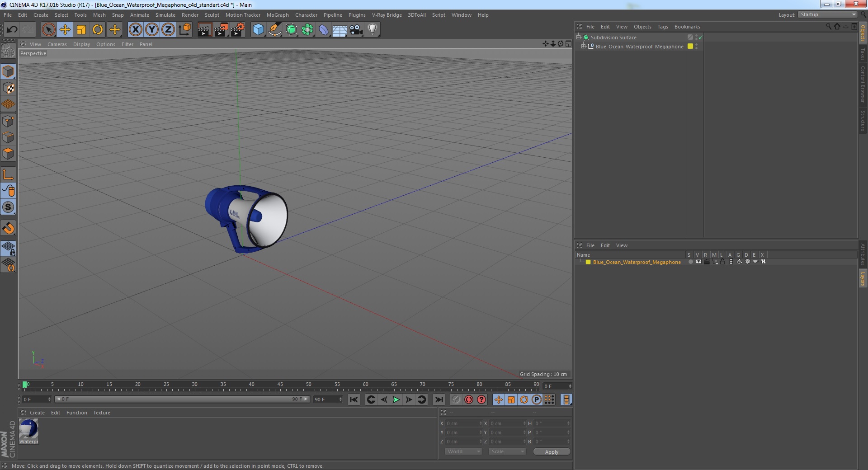This screenshot has height=470, width=868.
Task: Toggle Subdivision Surface enable checkmark
Action: [700, 38]
